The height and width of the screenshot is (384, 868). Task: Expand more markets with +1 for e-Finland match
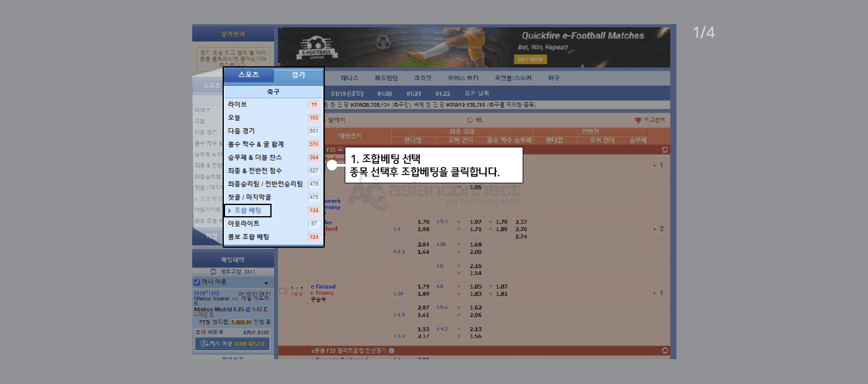[x=657, y=293]
